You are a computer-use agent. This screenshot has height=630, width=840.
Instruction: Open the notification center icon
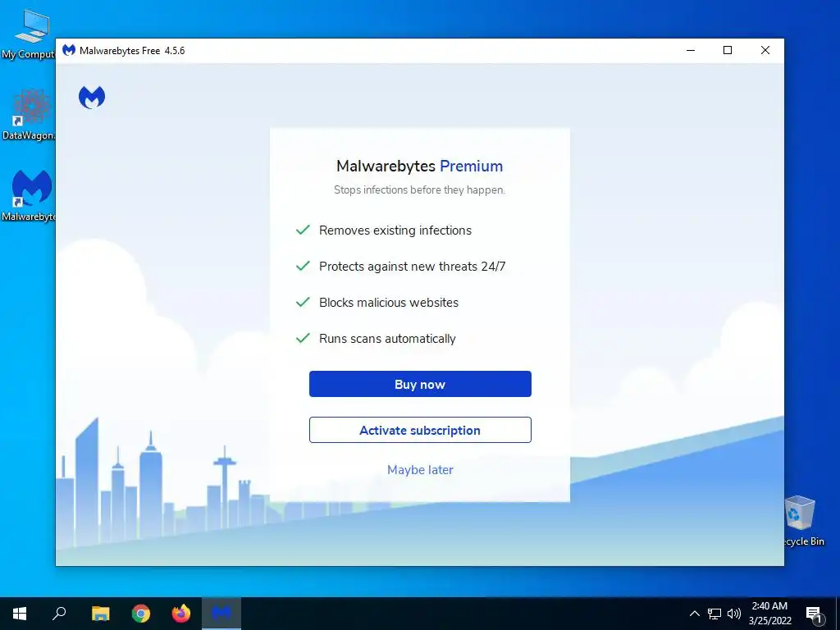815,614
